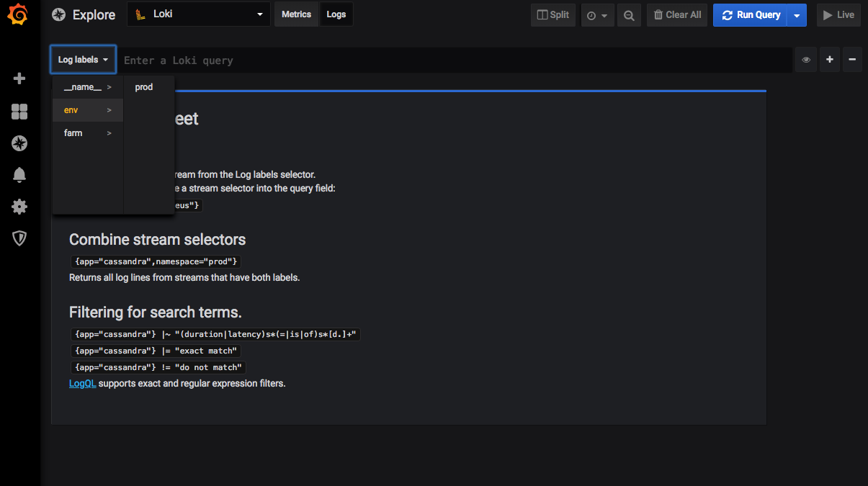Toggle query visibility eye icon
This screenshot has width=868, height=486.
point(806,60)
